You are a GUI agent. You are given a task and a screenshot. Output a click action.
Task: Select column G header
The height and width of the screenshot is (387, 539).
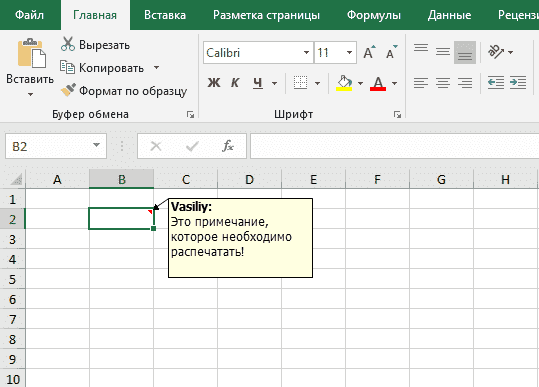[441, 179]
